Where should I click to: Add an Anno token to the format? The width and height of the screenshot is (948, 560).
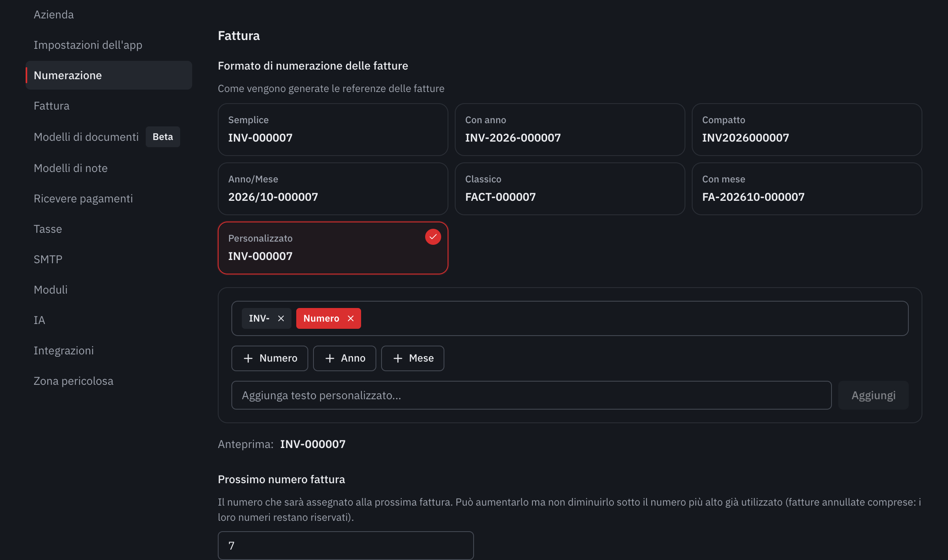(345, 358)
